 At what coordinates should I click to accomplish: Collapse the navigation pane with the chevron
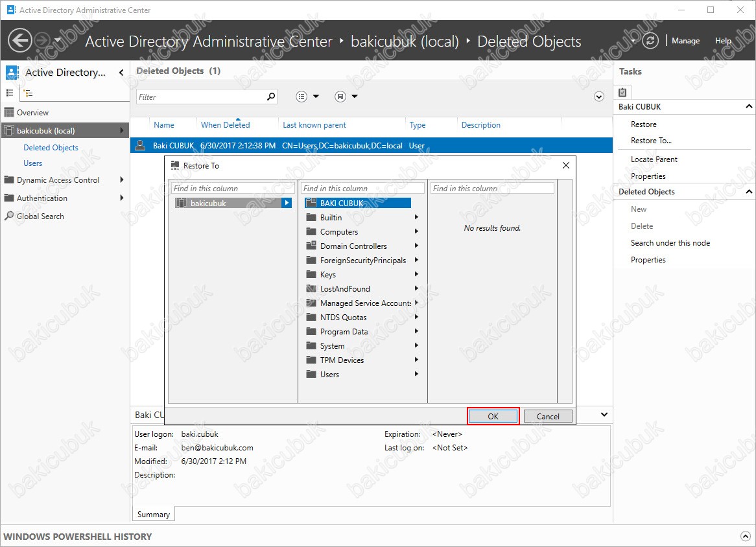coord(121,73)
